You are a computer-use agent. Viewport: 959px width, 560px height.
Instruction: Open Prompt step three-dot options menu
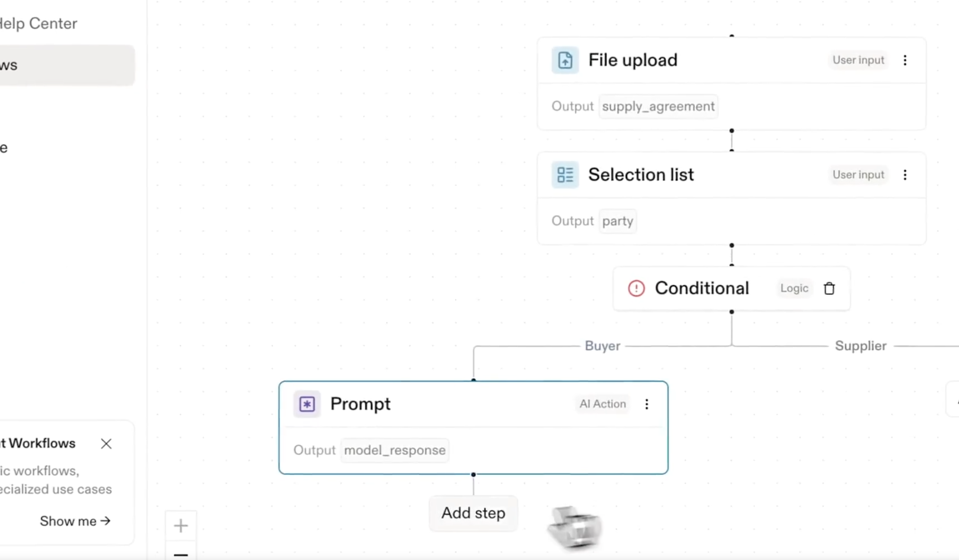pos(647,404)
